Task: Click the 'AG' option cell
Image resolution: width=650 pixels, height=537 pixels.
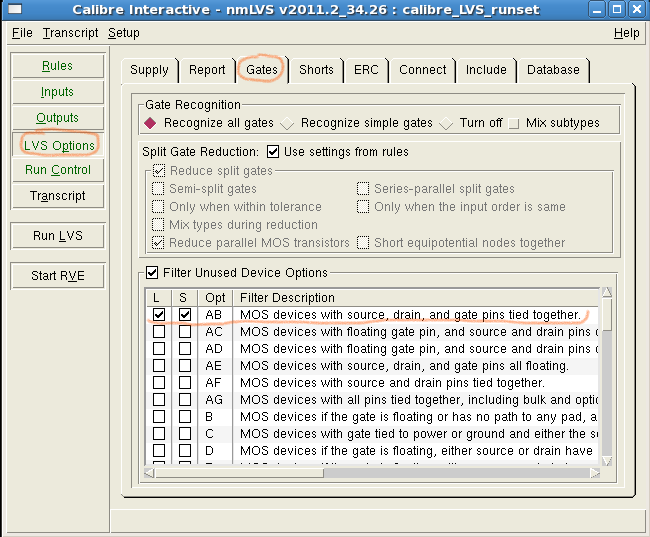Action: 214,400
